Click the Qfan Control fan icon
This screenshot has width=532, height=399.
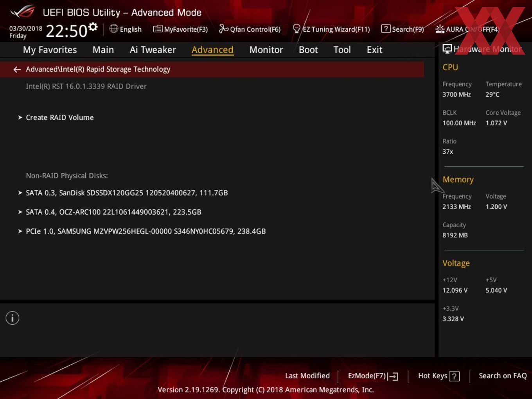click(223, 29)
